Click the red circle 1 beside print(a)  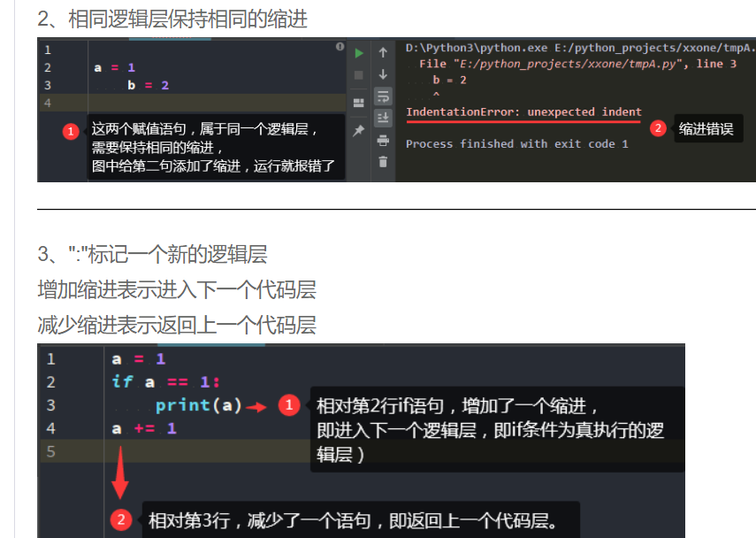coord(289,404)
